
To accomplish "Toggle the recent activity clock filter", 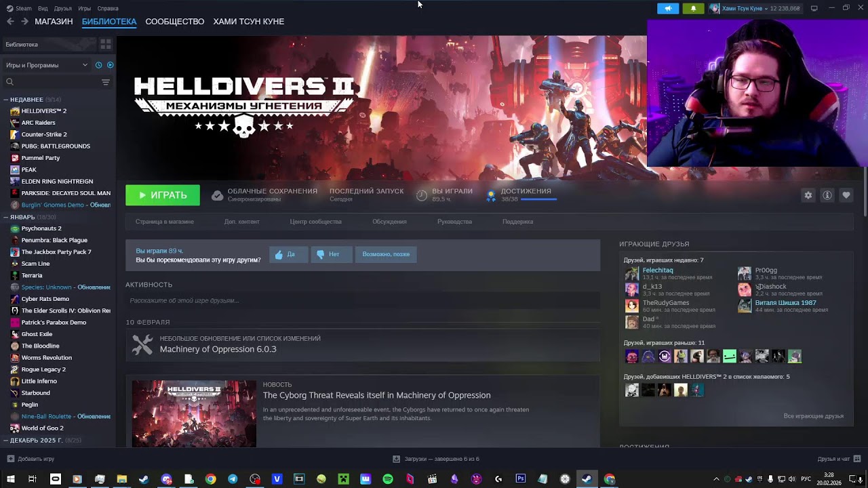I will [99, 65].
